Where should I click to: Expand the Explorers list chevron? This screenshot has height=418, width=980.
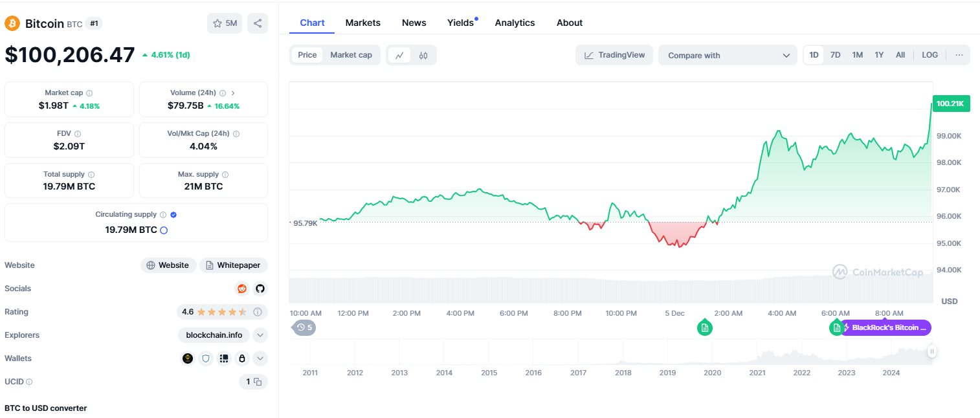tap(260, 335)
